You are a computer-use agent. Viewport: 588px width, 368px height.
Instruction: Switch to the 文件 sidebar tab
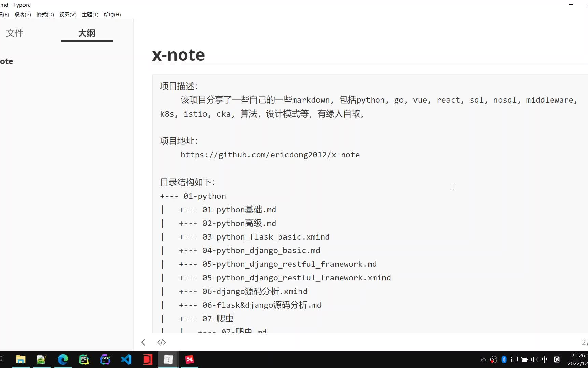[x=15, y=33]
